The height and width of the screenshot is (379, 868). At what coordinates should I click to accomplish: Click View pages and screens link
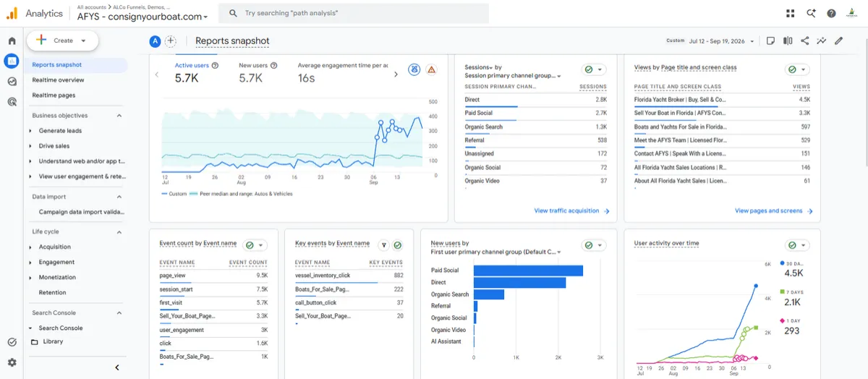coord(773,211)
